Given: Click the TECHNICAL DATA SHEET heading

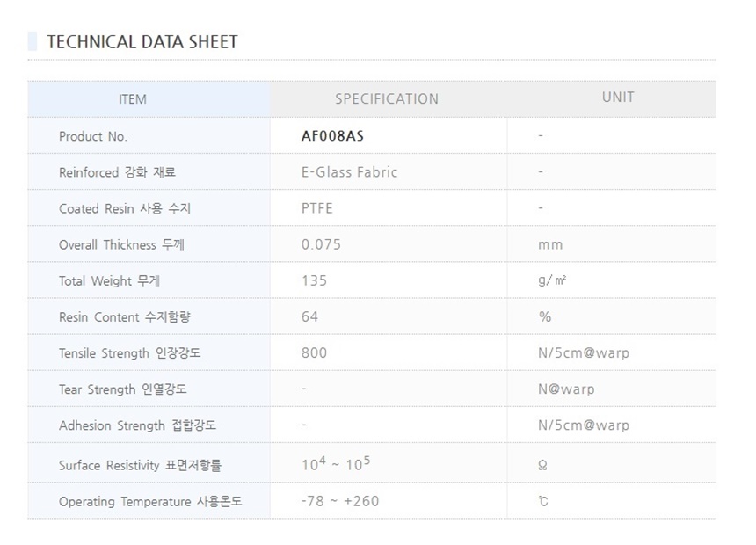Looking at the screenshot, I should coord(142,42).
